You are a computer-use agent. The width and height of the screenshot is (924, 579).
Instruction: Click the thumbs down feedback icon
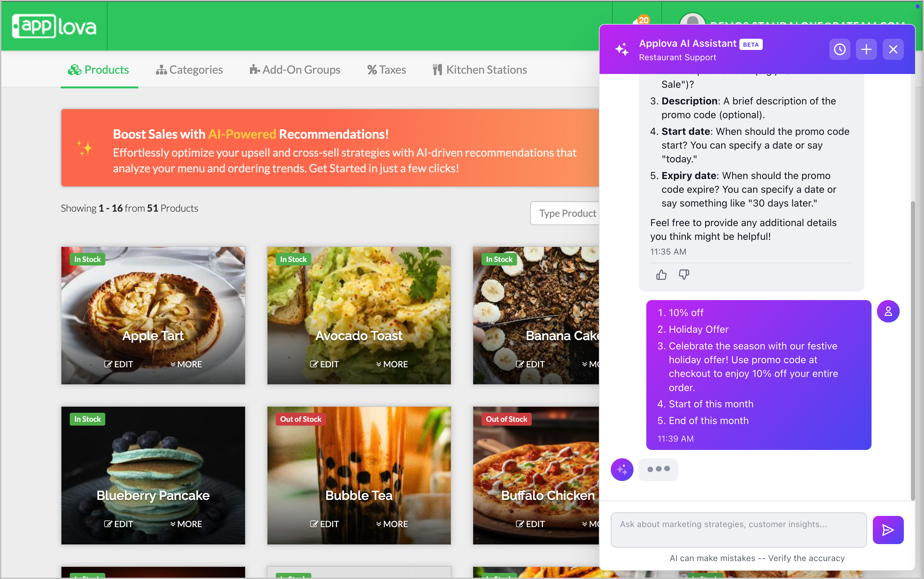[x=684, y=274]
